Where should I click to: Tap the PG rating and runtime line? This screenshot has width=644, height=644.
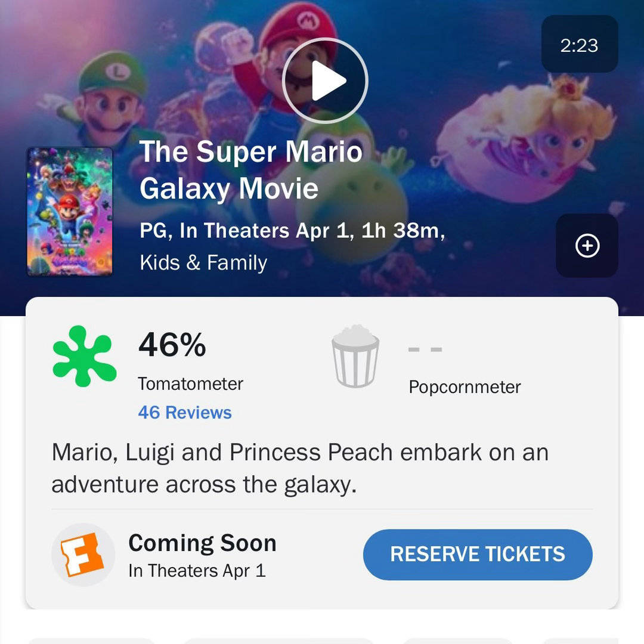292,230
